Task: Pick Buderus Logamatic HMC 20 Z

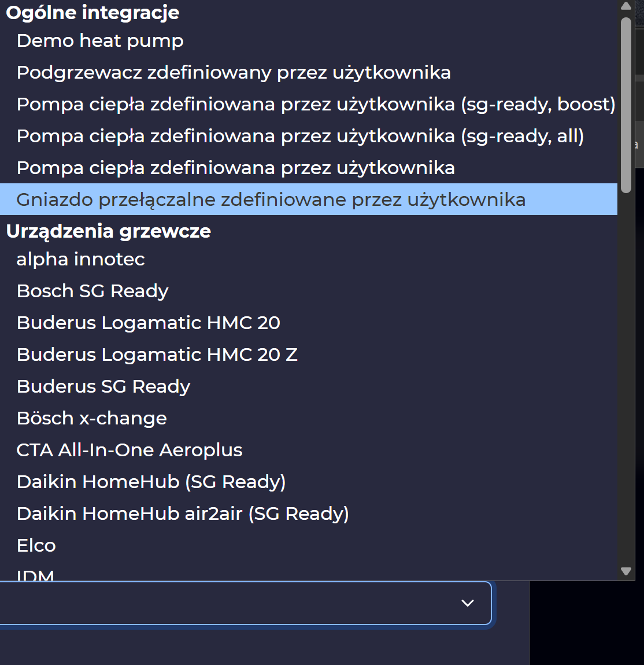Action: click(157, 355)
